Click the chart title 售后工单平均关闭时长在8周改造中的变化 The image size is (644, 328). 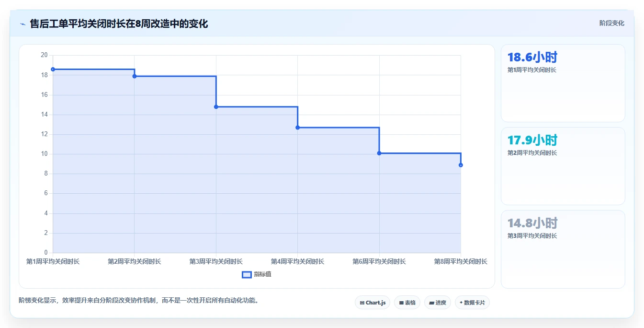[x=119, y=23]
